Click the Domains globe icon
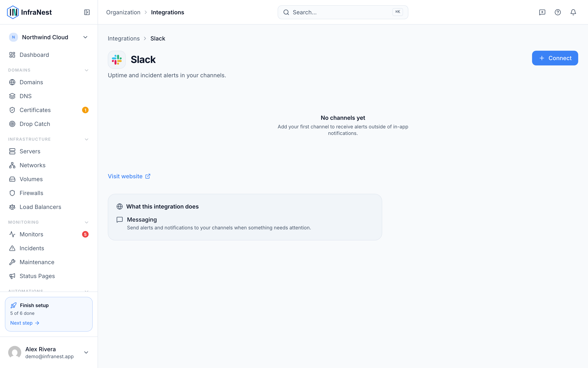This screenshot has width=588, height=368. [x=12, y=82]
